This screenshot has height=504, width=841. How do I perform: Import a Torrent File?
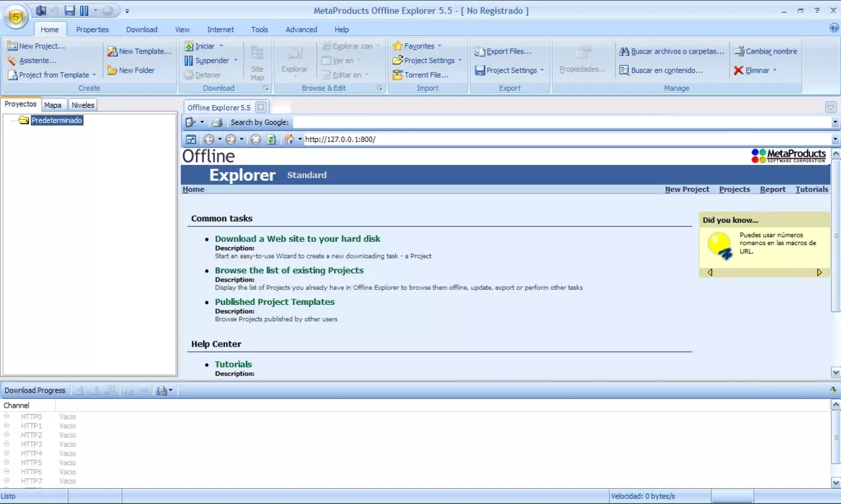pyautogui.click(x=420, y=75)
